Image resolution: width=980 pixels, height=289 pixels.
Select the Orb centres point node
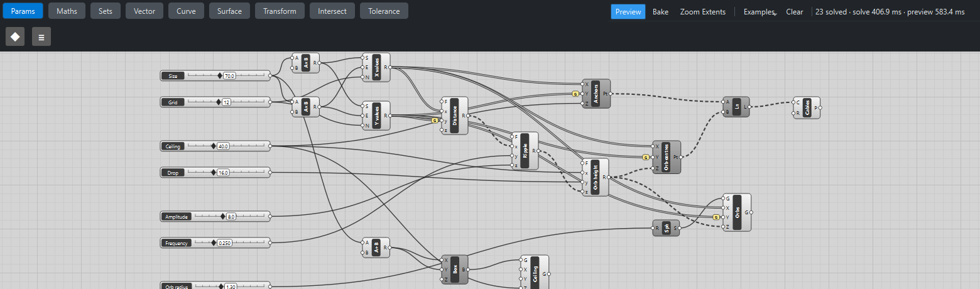pos(667,157)
